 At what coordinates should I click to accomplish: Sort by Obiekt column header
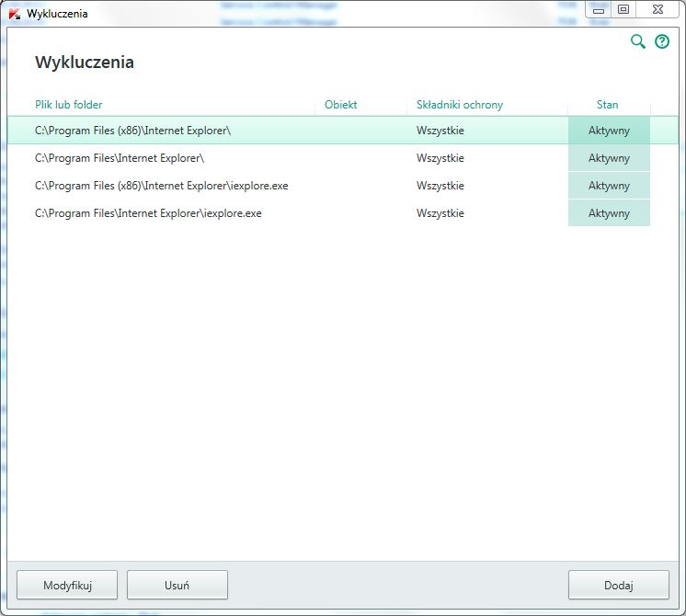coord(341,105)
